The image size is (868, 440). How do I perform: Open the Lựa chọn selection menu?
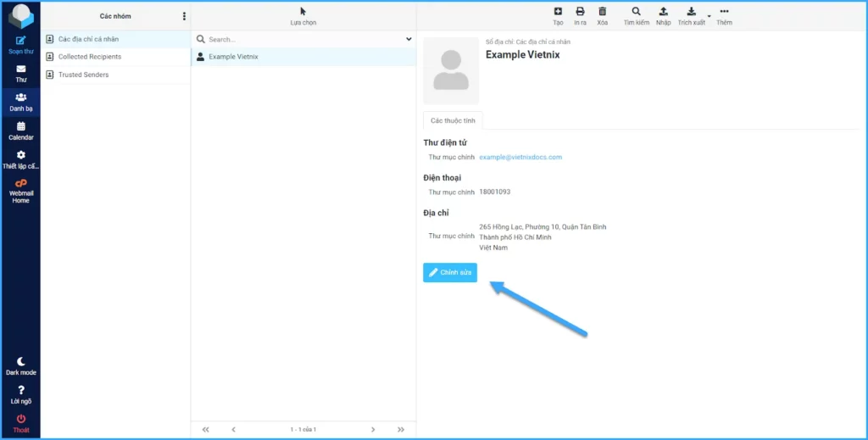pyautogui.click(x=303, y=15)
